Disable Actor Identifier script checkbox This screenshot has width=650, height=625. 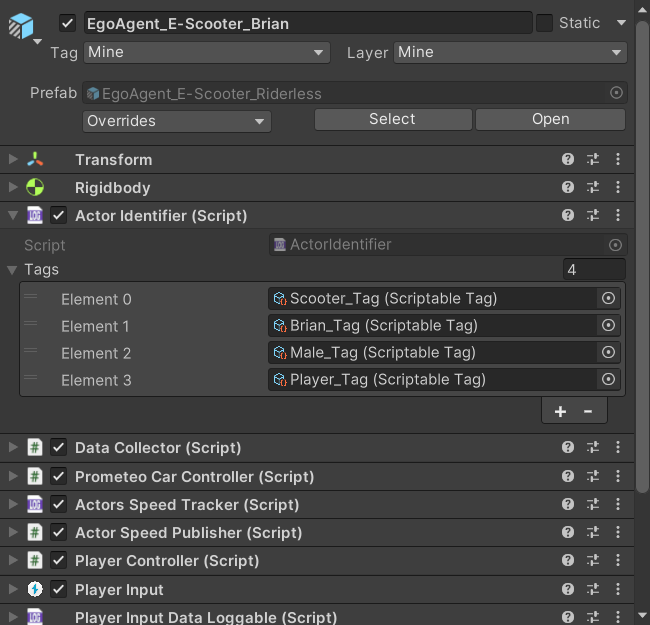point(58,216)
